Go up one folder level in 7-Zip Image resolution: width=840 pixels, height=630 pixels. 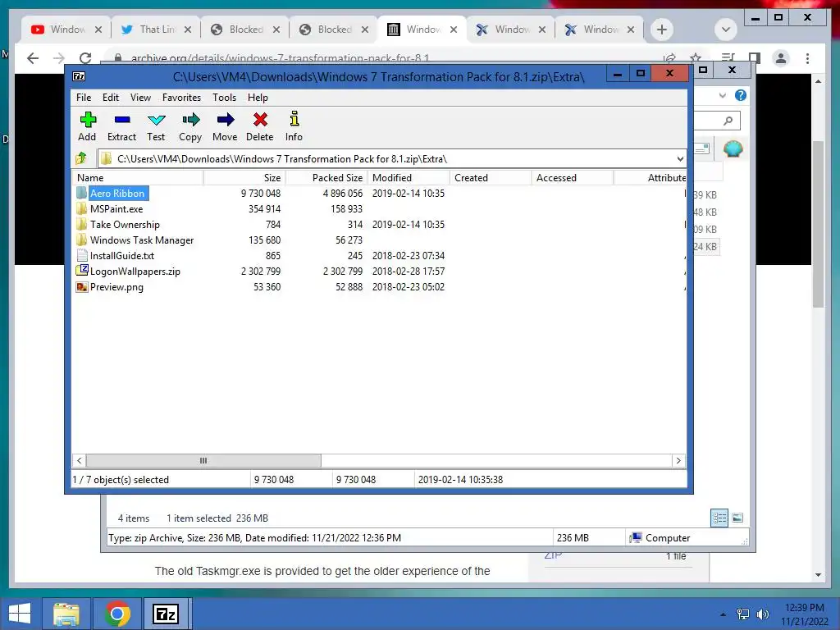tap(81, 158)
